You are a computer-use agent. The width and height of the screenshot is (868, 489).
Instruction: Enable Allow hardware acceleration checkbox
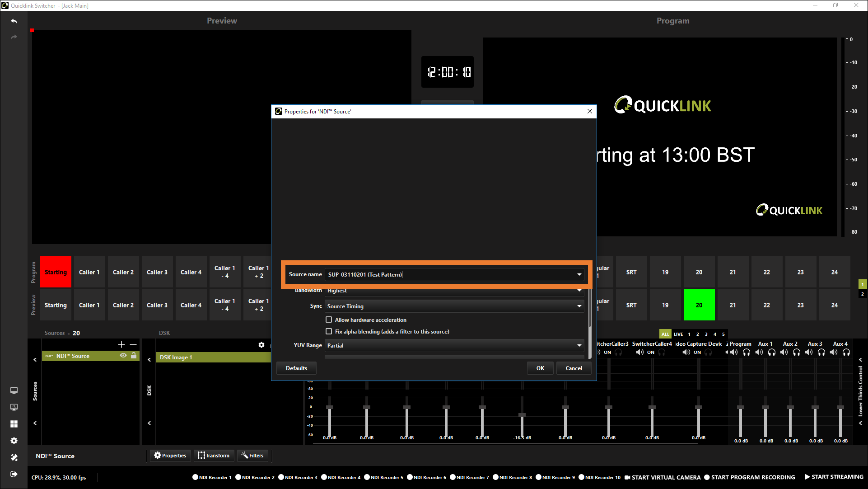click(329, 320)
